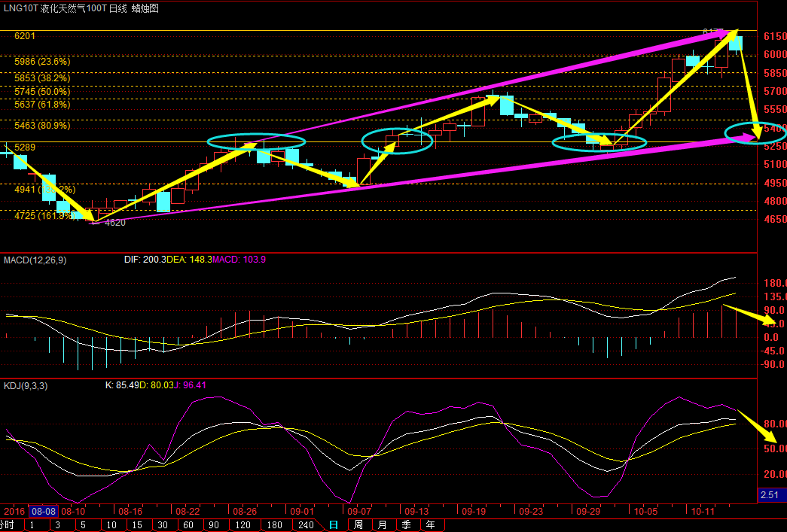The height and width of the screenshot is (532, 787).
Task: Select the 年 yearly period tab
Action: (430, 524)
